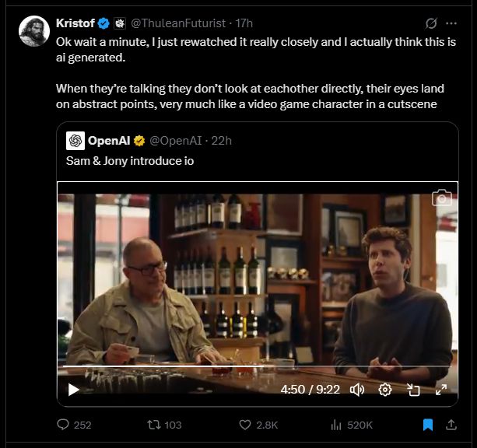Click Kristof's affiliate badge icon
This screenshot has width=477, height=448.
[x=119, y=23]
